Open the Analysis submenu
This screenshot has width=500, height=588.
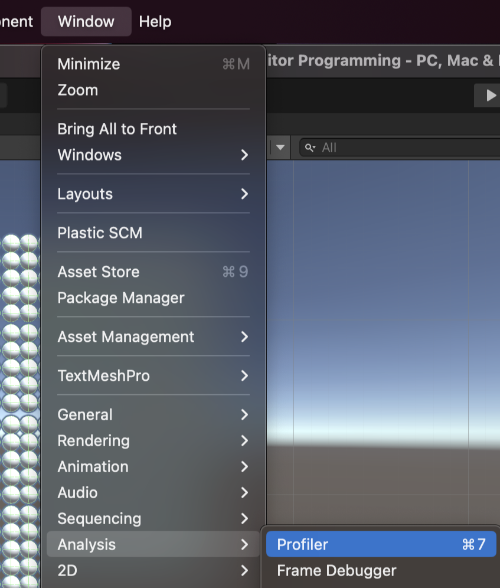(x=153, y=544)
